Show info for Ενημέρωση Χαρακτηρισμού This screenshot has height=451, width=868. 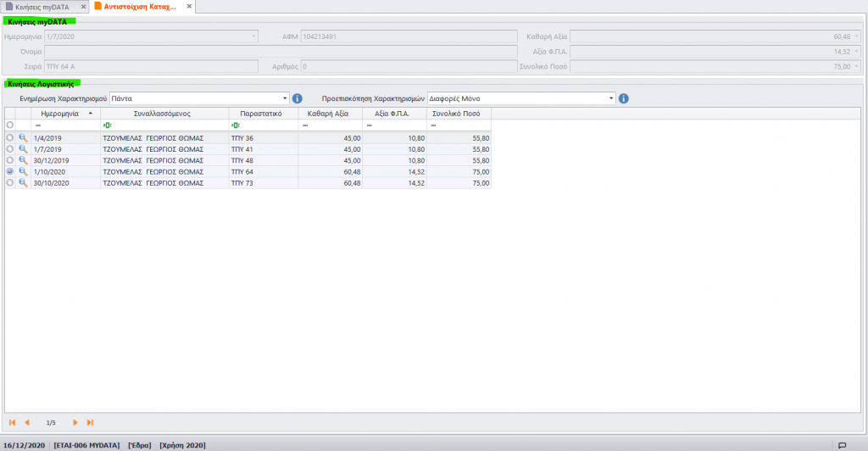[x=298, y=98]
